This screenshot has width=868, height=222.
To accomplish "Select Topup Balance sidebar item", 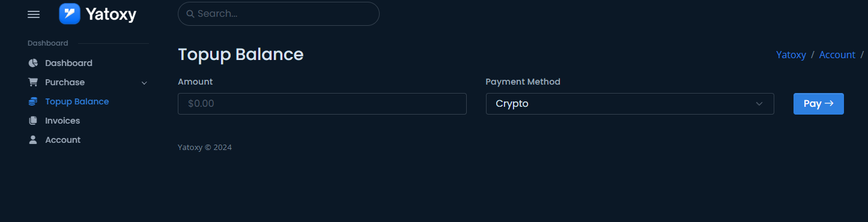I will coord(77,101).
